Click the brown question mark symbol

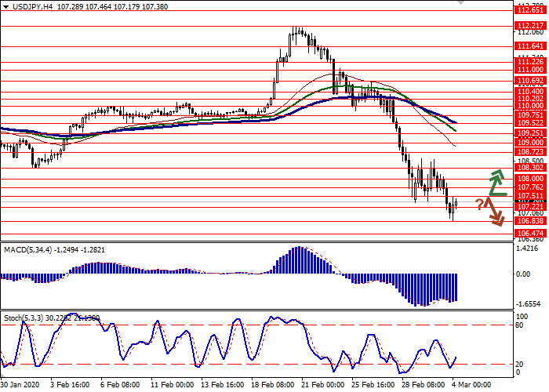[480, 205]
